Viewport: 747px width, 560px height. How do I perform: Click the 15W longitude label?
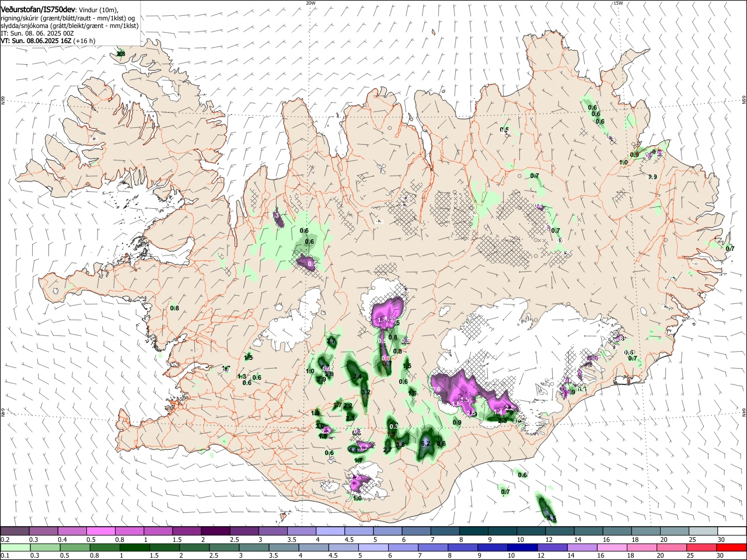point(618,2)
